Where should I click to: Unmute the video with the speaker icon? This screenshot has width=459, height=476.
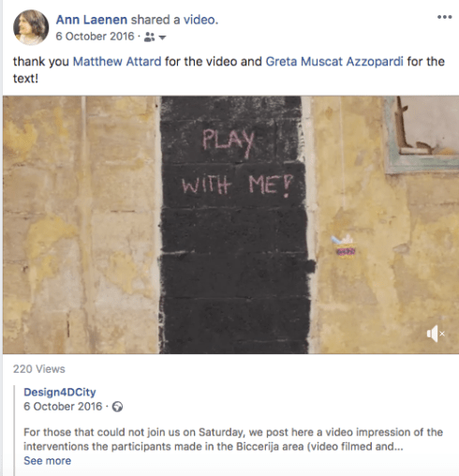(x=436, y=334)
